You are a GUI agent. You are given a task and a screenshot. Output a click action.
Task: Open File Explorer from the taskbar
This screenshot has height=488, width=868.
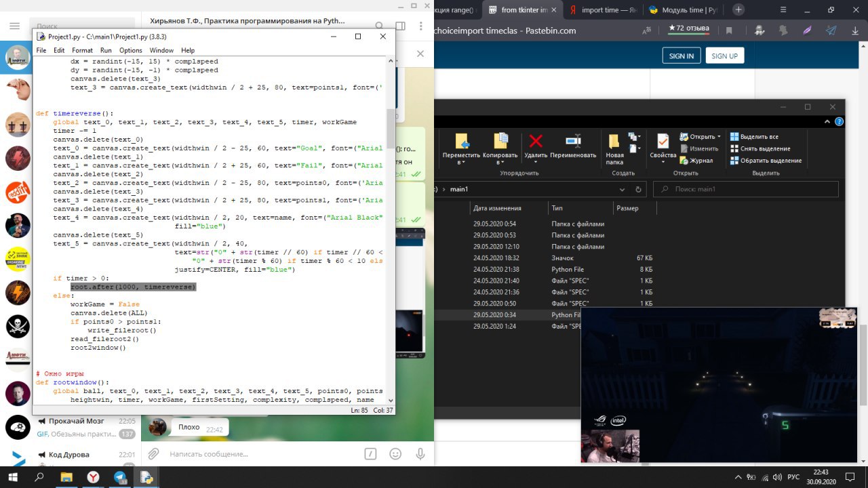coord(66,477)
